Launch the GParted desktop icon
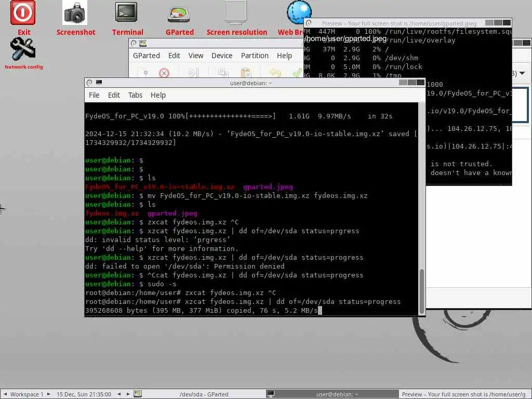Viewport: 532px width, 399px height. point(179,15)
